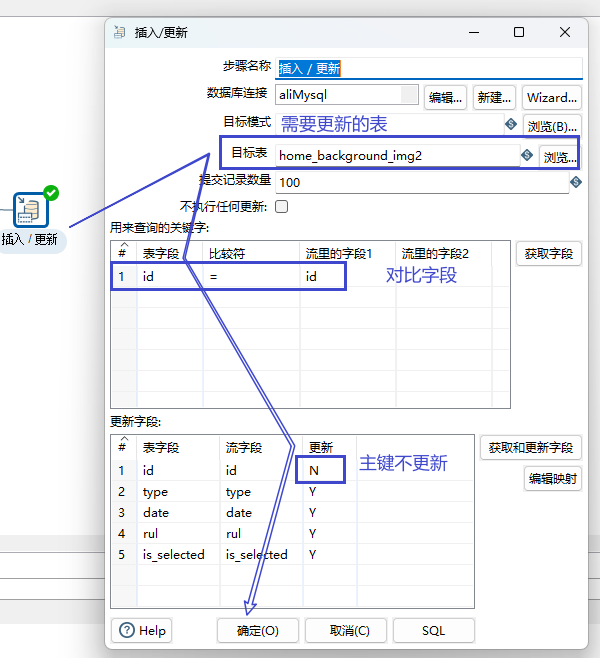
Task: Click the 确定(O) button
Action: click(x=258, y=630)
